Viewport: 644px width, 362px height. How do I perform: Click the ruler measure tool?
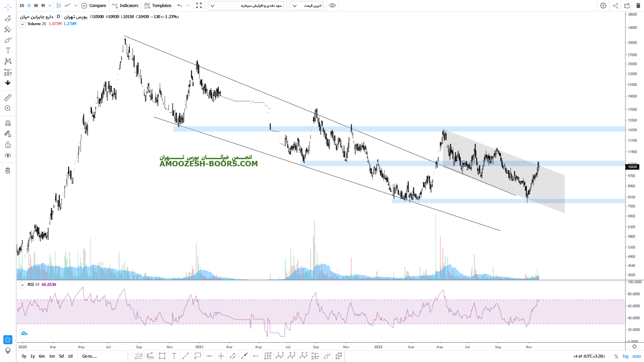click(8, 98)
